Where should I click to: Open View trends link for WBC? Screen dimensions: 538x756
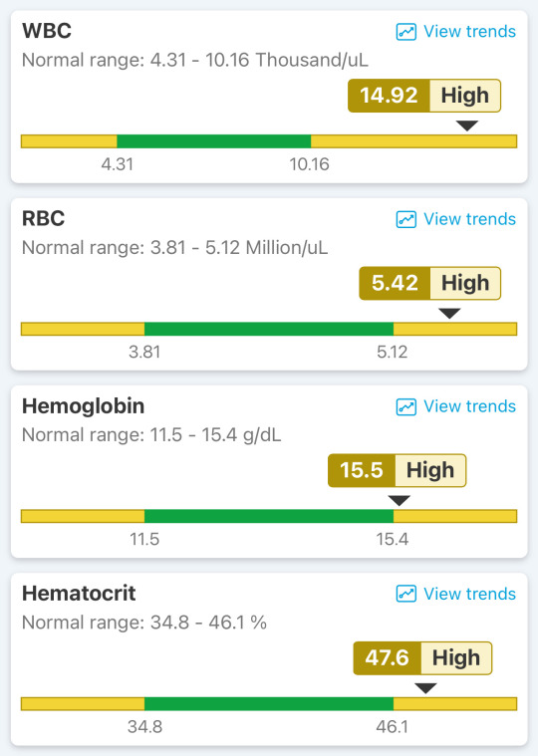[x=469, y=32]
